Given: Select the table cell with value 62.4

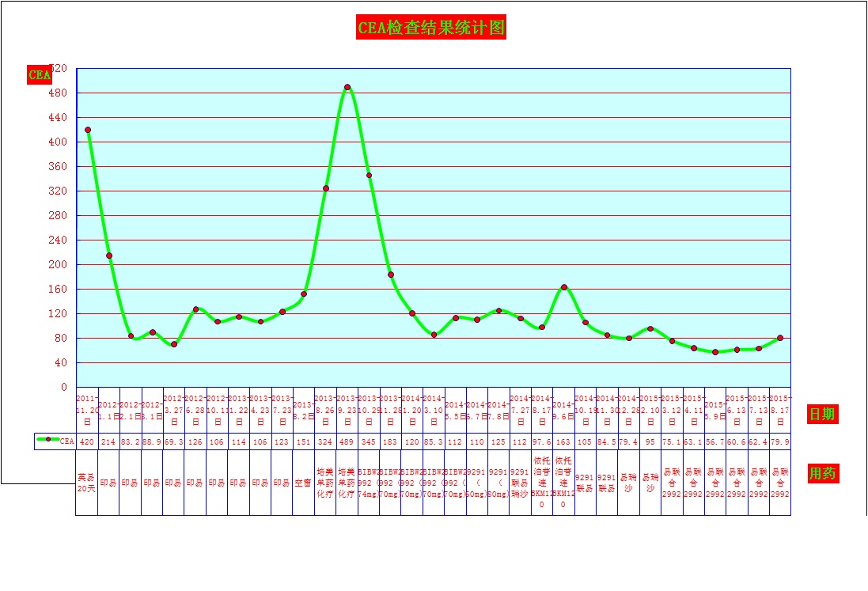Looking at the screenshot, I should pyautogui.click(x=758, y=441).
